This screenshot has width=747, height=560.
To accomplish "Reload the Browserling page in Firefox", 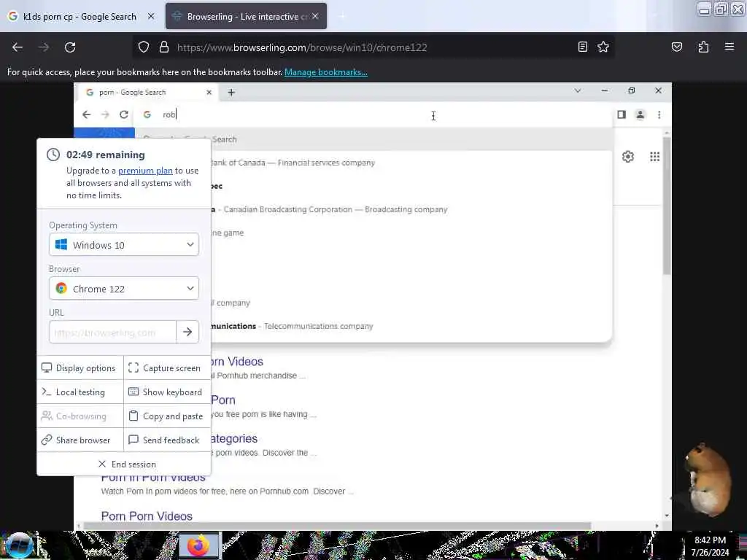I will (x=70, y=47).
